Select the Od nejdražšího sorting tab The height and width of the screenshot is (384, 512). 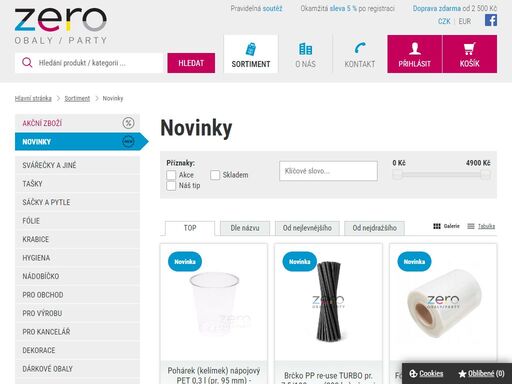click(x=374, y=228)
